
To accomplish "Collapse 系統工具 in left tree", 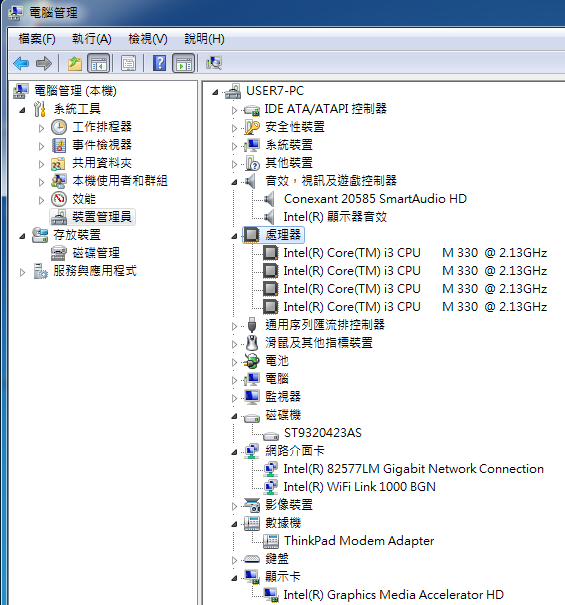I will click(x=22, y=110).
